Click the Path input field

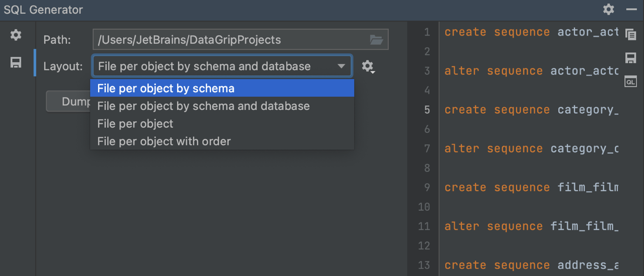[x=228, y=40]
